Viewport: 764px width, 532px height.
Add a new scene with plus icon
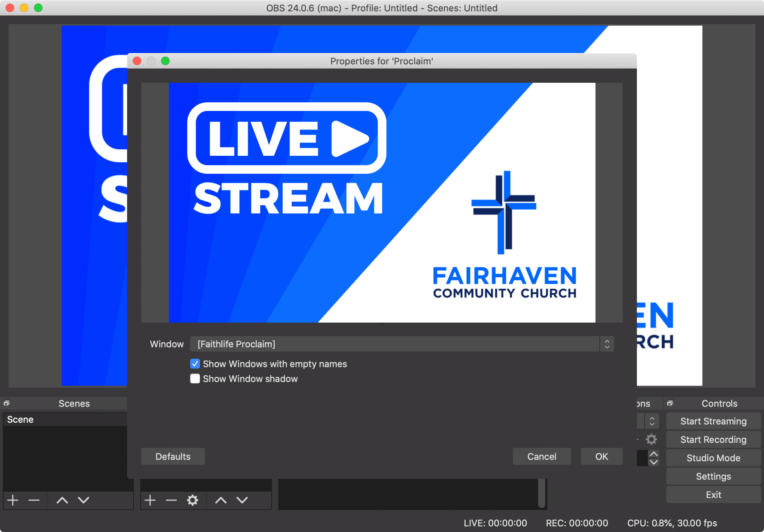point(13,500)
